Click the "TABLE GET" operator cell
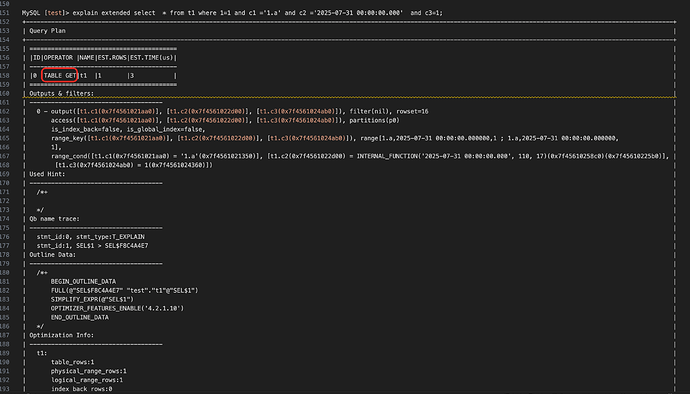Viewport: 690px width, 394px height. pyautogui.click(x=60, y=76)
